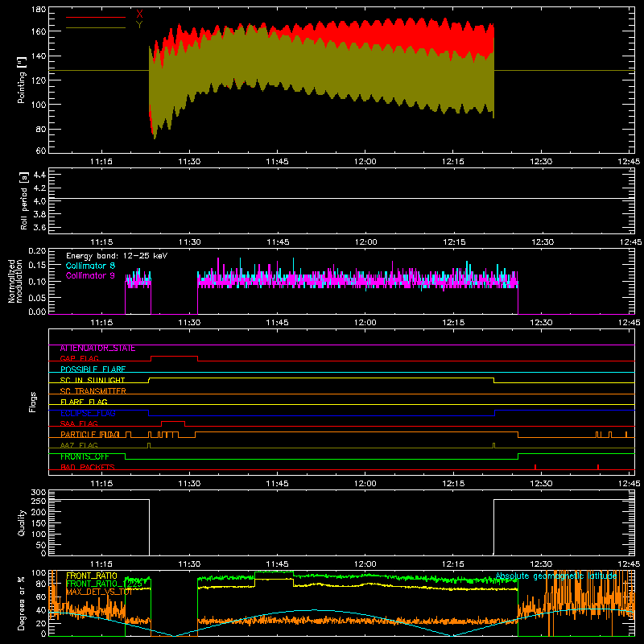
Task: Click the 180 tick value on pointing axis
Action: coord(39,10)
